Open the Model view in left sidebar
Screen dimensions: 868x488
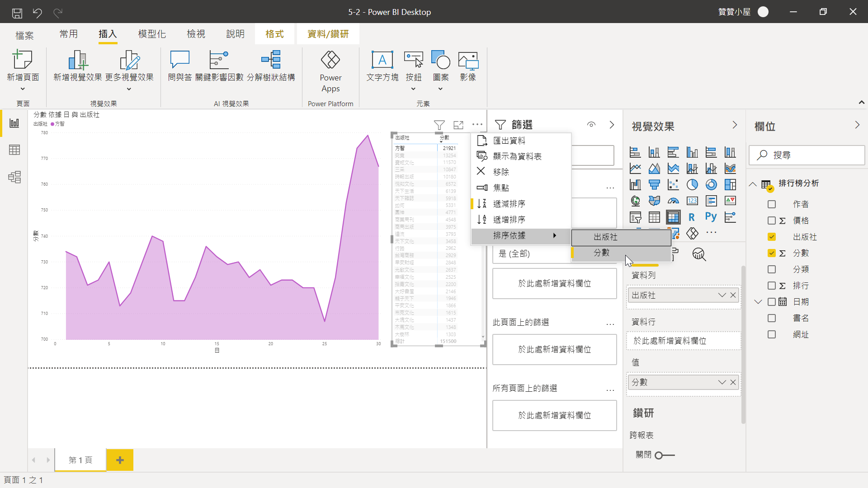pos(14,177)
